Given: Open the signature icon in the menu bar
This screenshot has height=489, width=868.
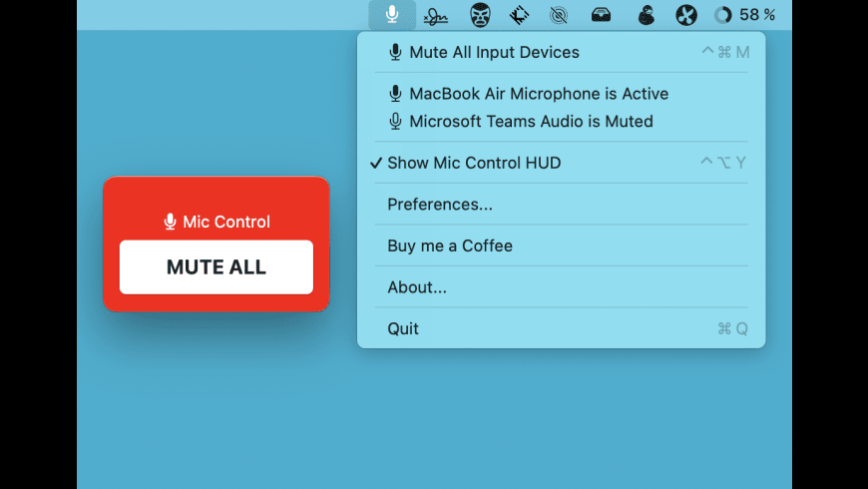Looking at the screenshot, I should point(436,17).
